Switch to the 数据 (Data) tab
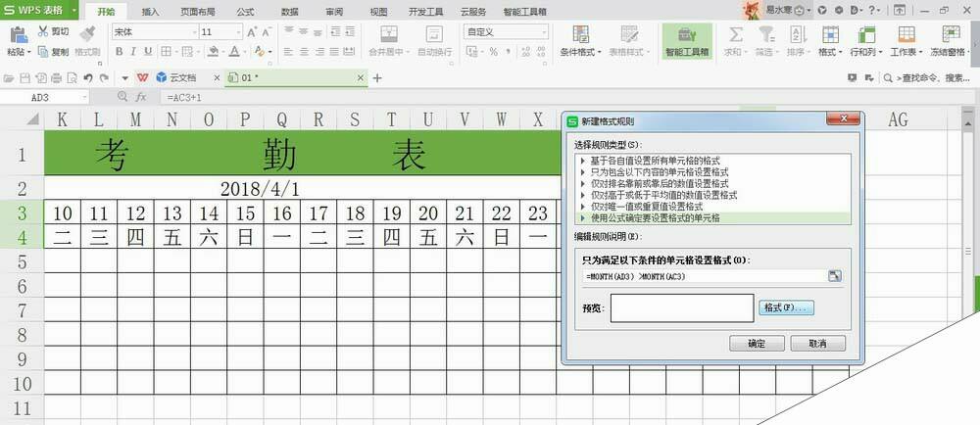The width and height of the screenshot is (980, 425). point(289,11)
